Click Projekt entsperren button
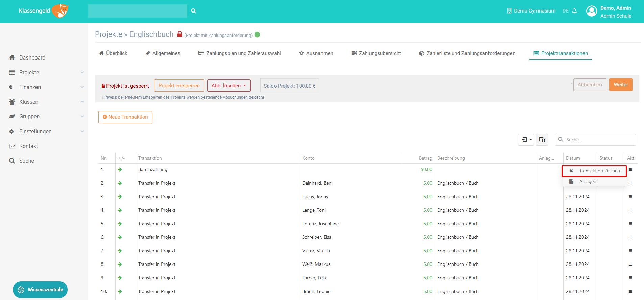Screen dimensions: 644x300 click(x=179, y=86)
